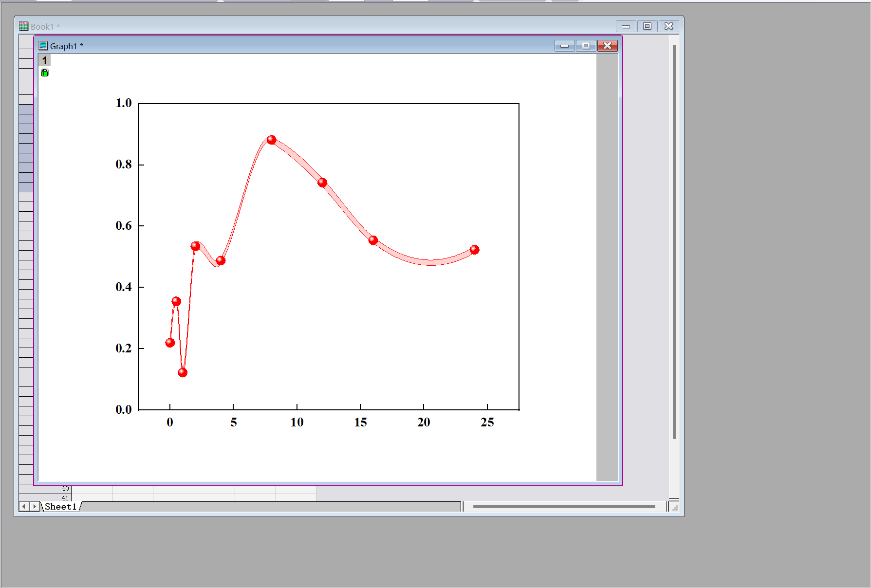Screen dimensions: 871x588
Task: Click the lowest data point on the curve
Action: [183, 373]
